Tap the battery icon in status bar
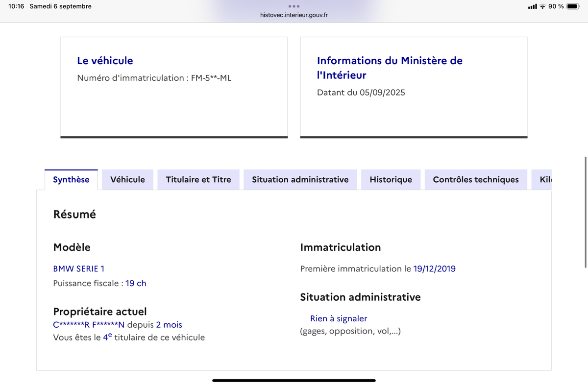This screenshot has height=386, width=588. pos(573,6)
